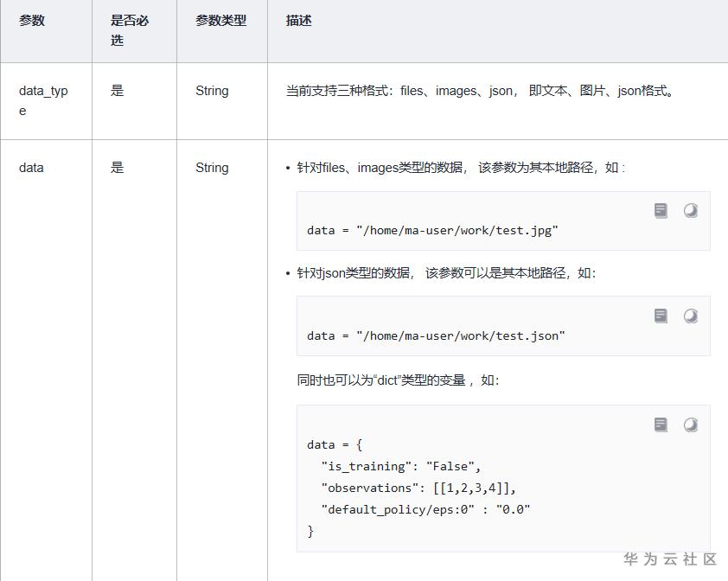Click the 参数类型 column header

(220, 21)
